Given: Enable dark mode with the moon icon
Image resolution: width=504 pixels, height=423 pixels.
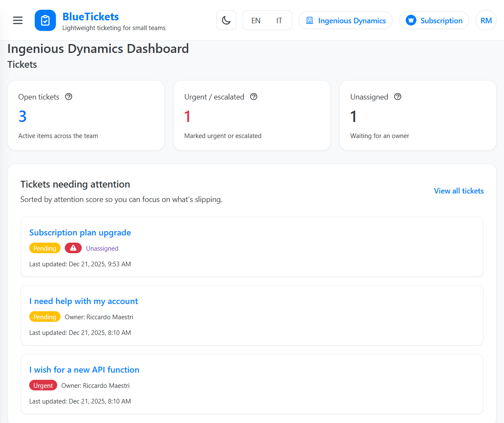Looking at the screenshot, I should click(226, 20).
